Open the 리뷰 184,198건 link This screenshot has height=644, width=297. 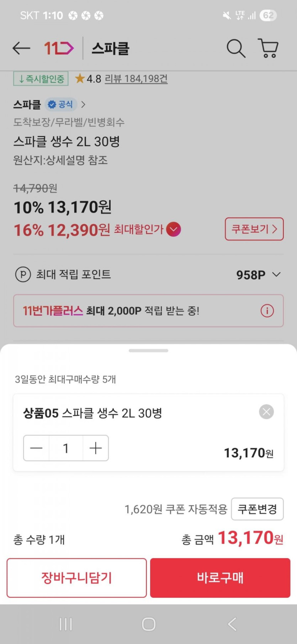[136, 79]
